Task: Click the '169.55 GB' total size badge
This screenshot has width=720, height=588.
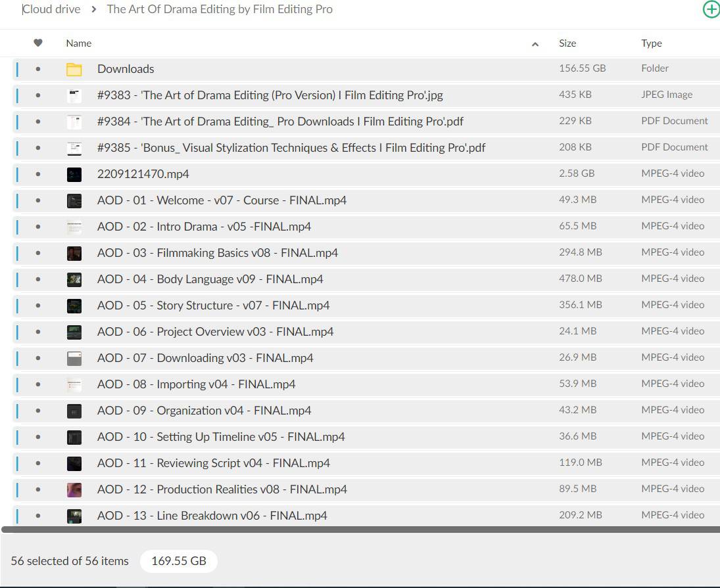Action: (x=178, y=561)
